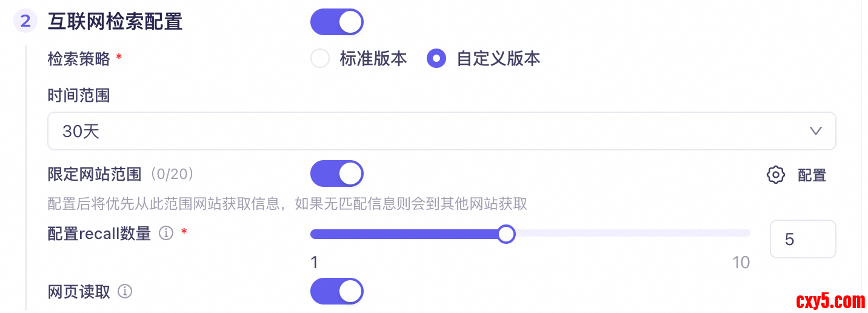Disable the 限定网站范围 switch
The height and width of the screenshot is (313, 868).
336,174
